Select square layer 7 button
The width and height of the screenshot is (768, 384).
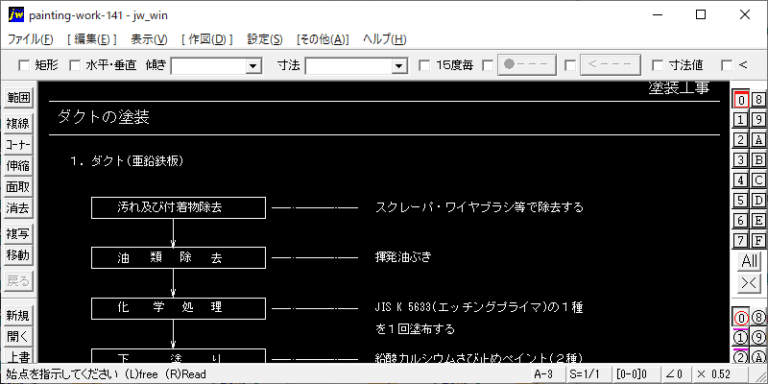(741, 240)
